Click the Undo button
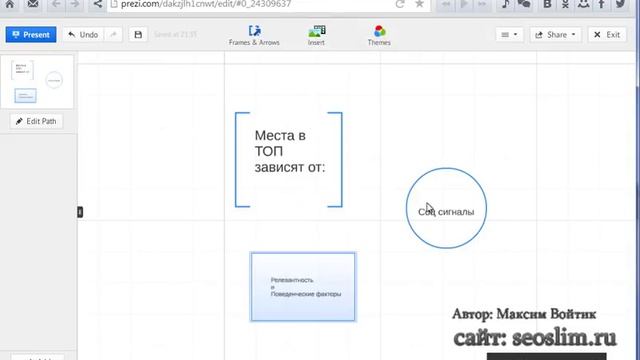Viewport: 640px width, 360px height. 83,35
